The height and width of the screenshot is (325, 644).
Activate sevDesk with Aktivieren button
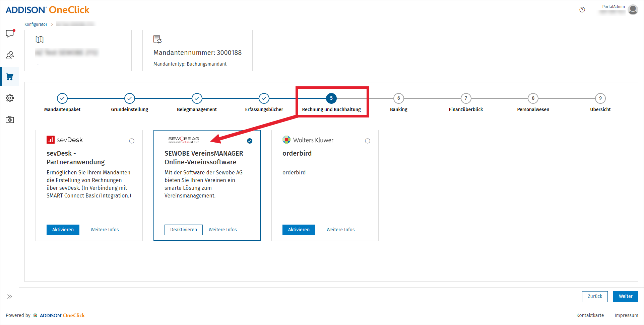[x=63, y=230]
